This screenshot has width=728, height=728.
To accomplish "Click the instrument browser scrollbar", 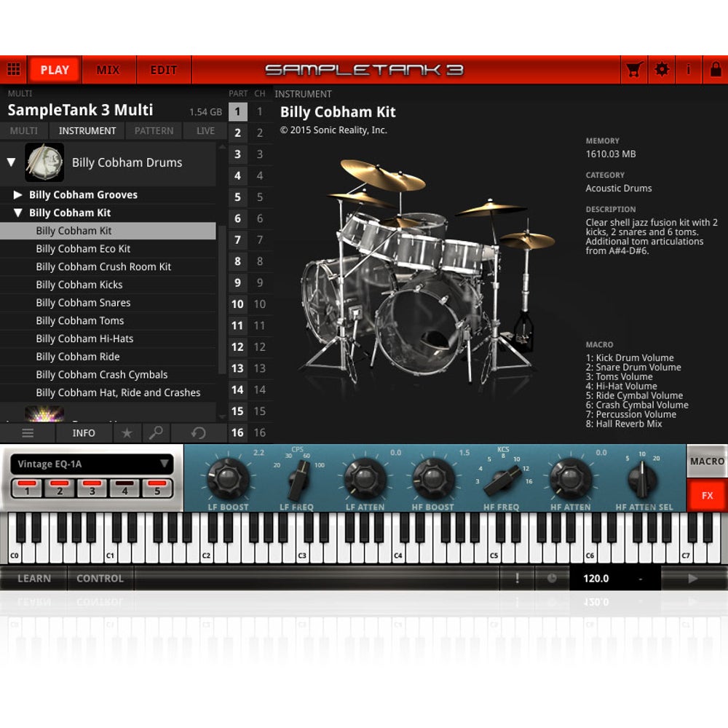I will 222,299.
